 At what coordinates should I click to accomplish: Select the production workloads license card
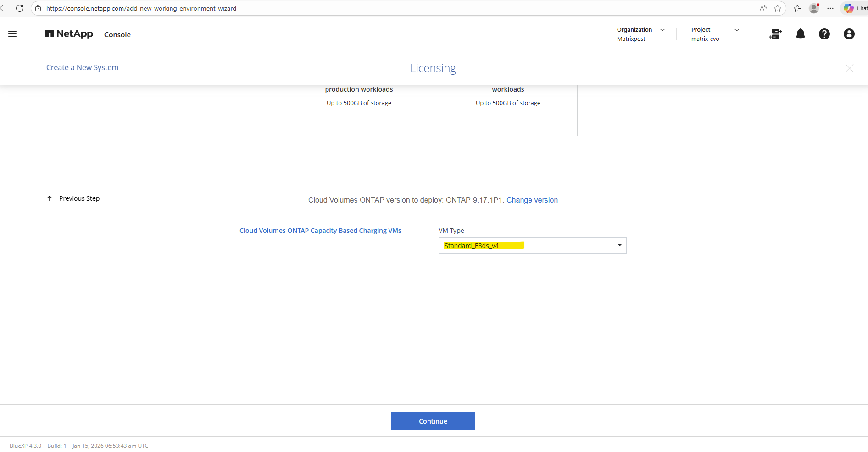pos(358,110)
